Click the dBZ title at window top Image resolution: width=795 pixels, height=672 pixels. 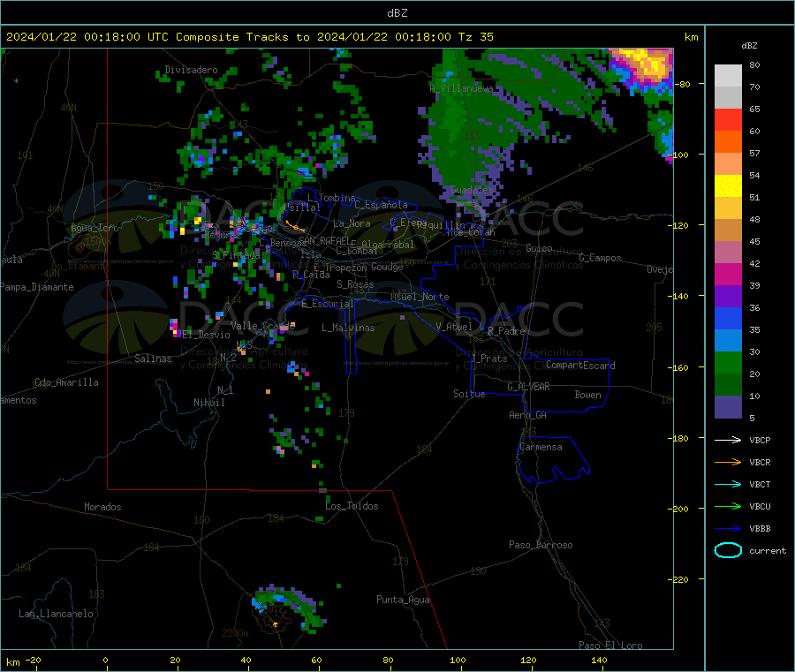coord(397,13)
